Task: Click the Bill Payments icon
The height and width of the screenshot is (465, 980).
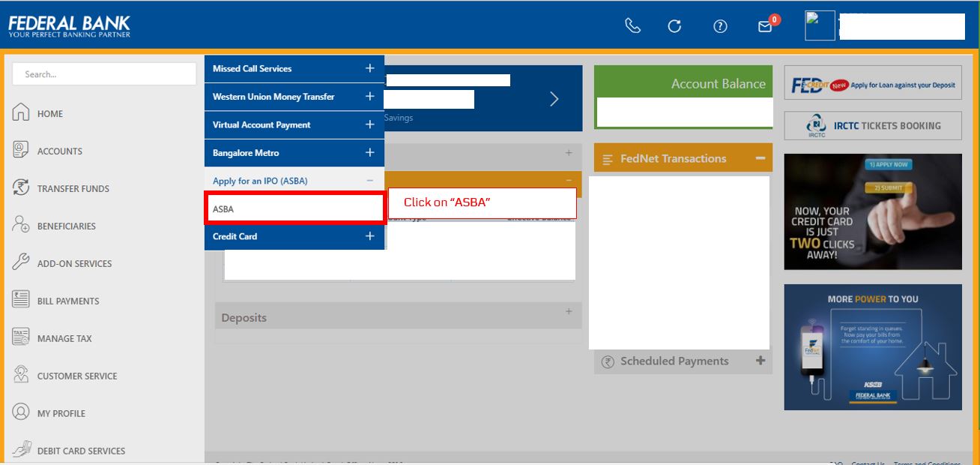Action: pos(21,300)
